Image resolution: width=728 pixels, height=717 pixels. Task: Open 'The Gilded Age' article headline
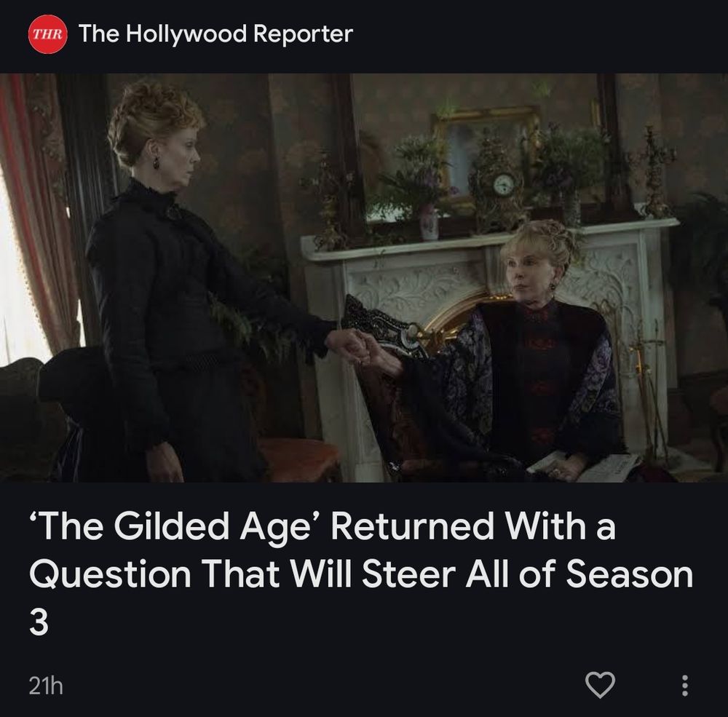[x=361, y=574]
